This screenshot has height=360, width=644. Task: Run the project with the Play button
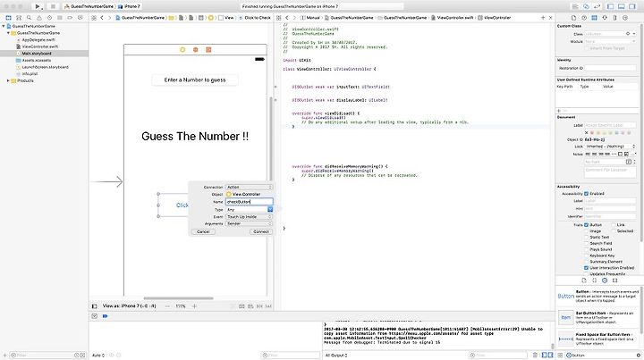[x=38, y=6]
